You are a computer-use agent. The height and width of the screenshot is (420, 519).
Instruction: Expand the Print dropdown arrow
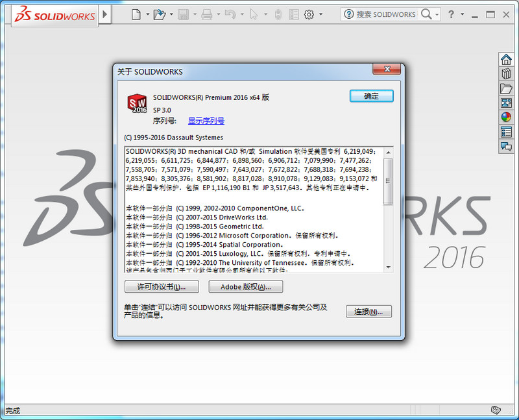[219, 14]
